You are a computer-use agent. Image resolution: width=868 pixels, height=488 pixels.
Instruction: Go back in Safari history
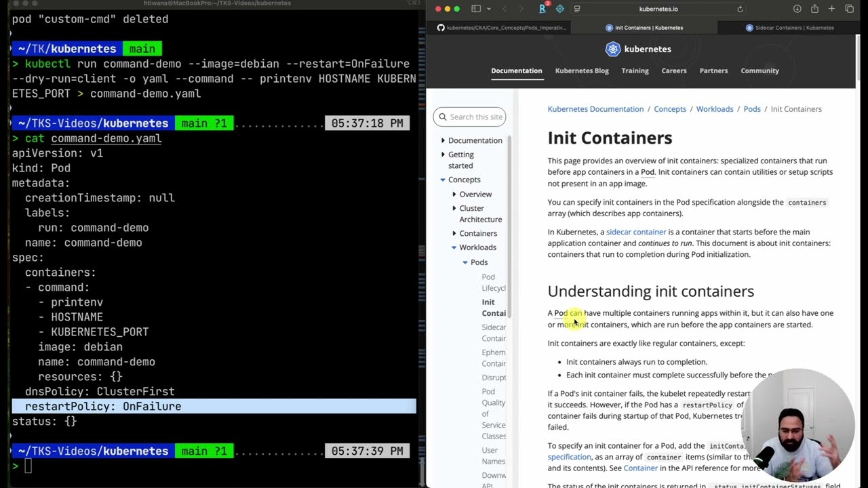(505, 9)
